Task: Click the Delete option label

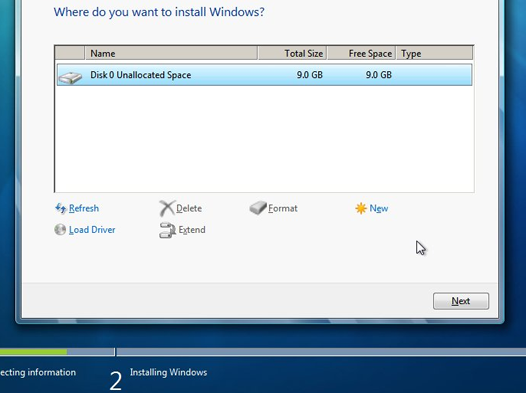Action: [189, 208]
